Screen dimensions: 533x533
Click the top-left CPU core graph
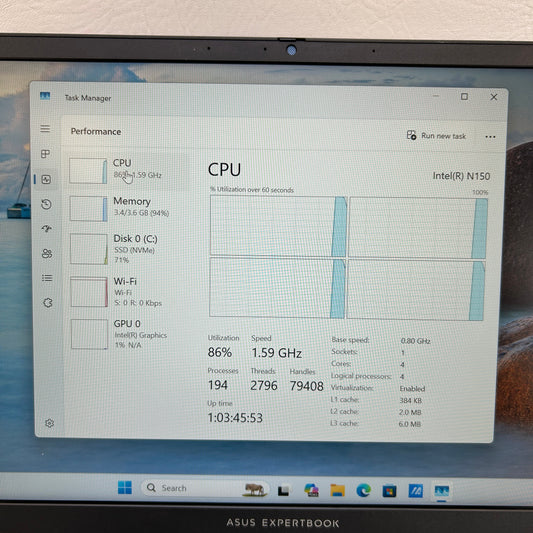(278, 226)
